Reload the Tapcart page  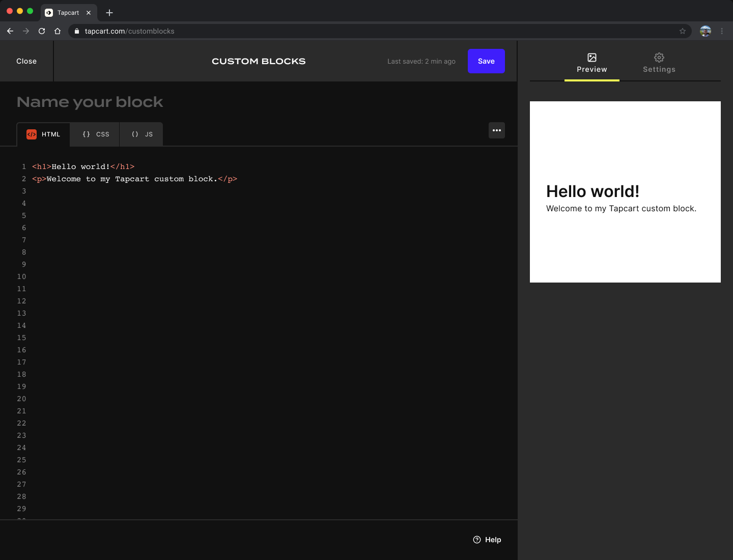click(42, 31)
